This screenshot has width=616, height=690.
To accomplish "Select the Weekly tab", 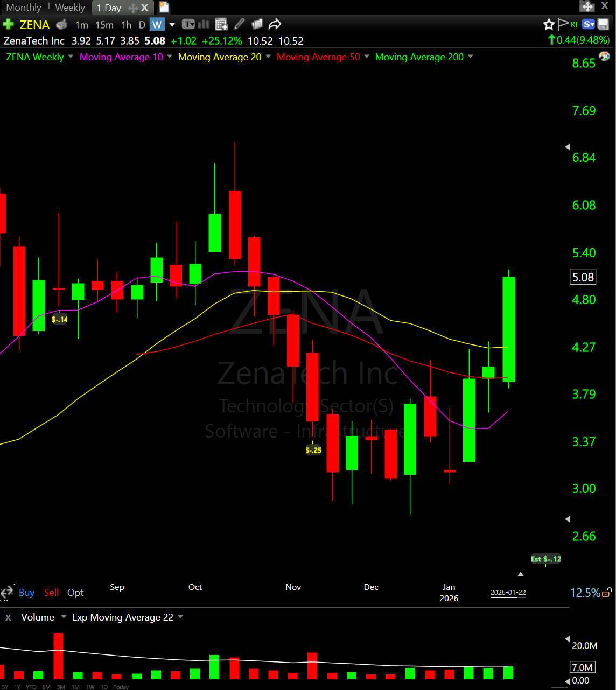I will [x=70, y=8].
